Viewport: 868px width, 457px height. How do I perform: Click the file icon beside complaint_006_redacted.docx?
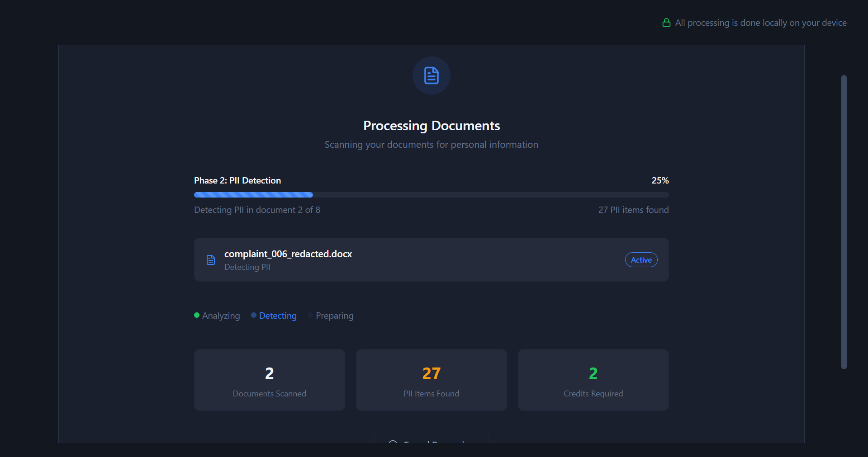pos(211,260)
